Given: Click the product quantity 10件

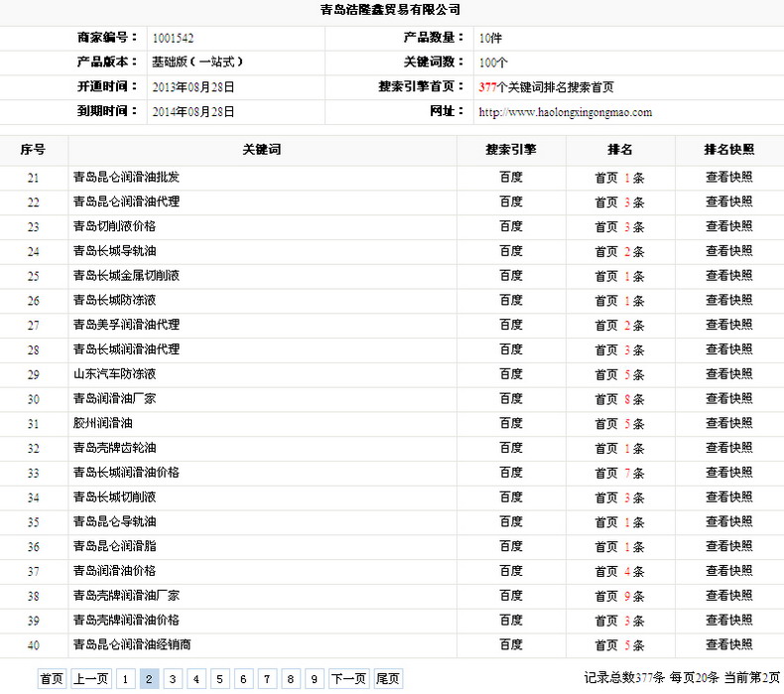Looking at the screenshot, I should click(490, 38).
